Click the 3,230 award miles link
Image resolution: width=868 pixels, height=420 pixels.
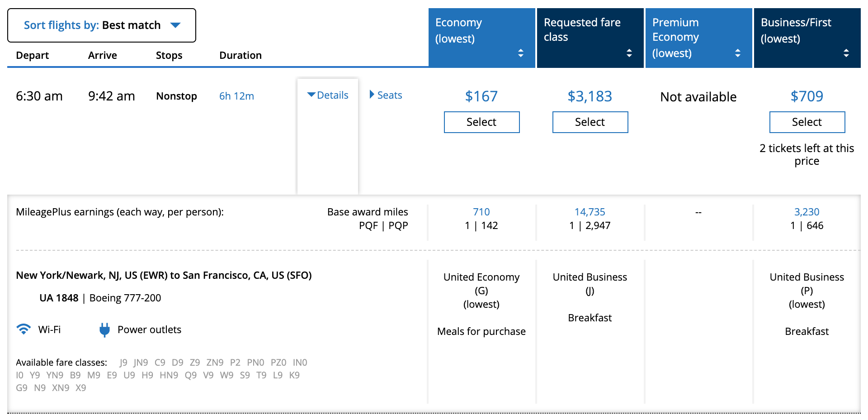807,212
